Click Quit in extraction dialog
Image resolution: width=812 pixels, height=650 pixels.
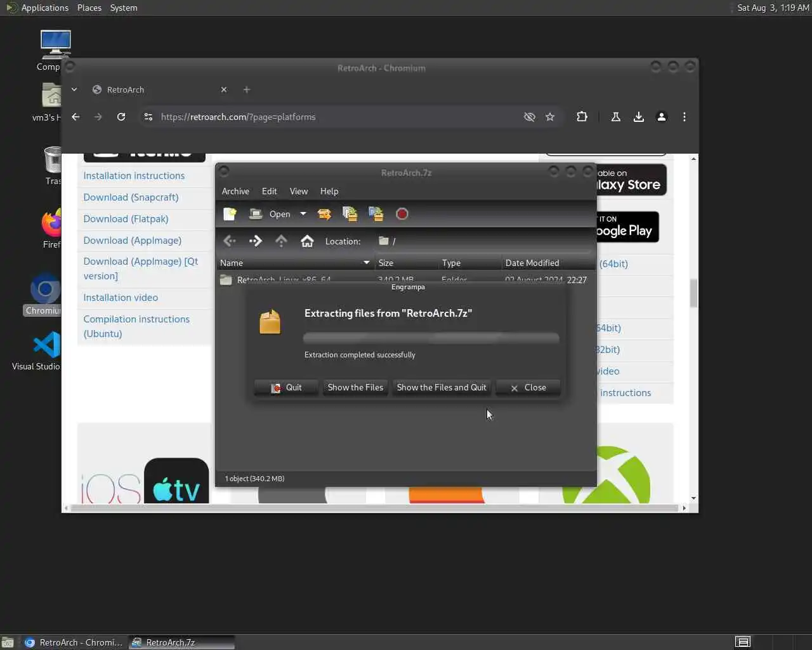pyautogui.click(x=286, y=387)
